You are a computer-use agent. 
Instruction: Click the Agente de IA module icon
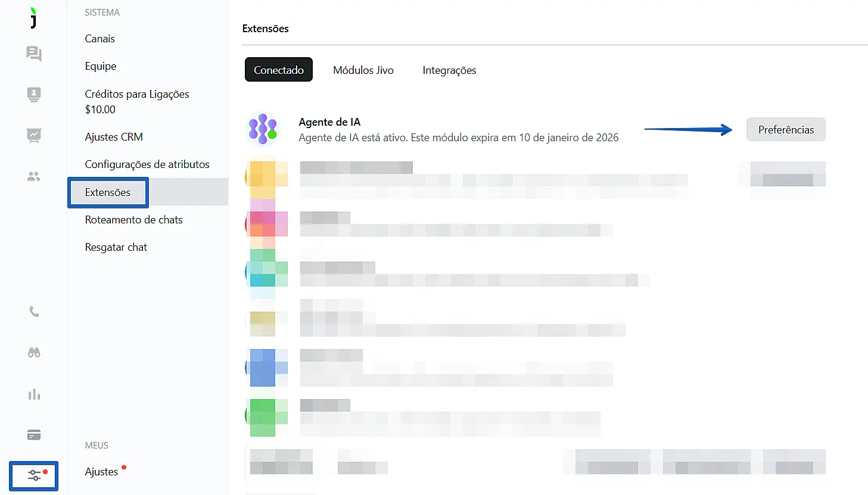pyautogui.click(x=263, y=129)
